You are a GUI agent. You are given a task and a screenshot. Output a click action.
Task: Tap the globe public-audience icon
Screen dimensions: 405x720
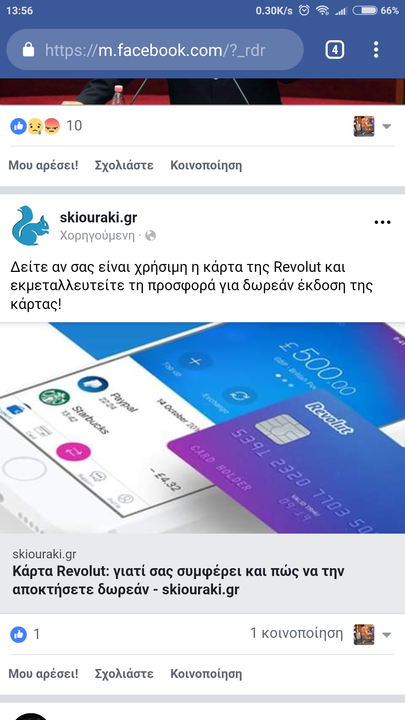(x=151, y=236)
